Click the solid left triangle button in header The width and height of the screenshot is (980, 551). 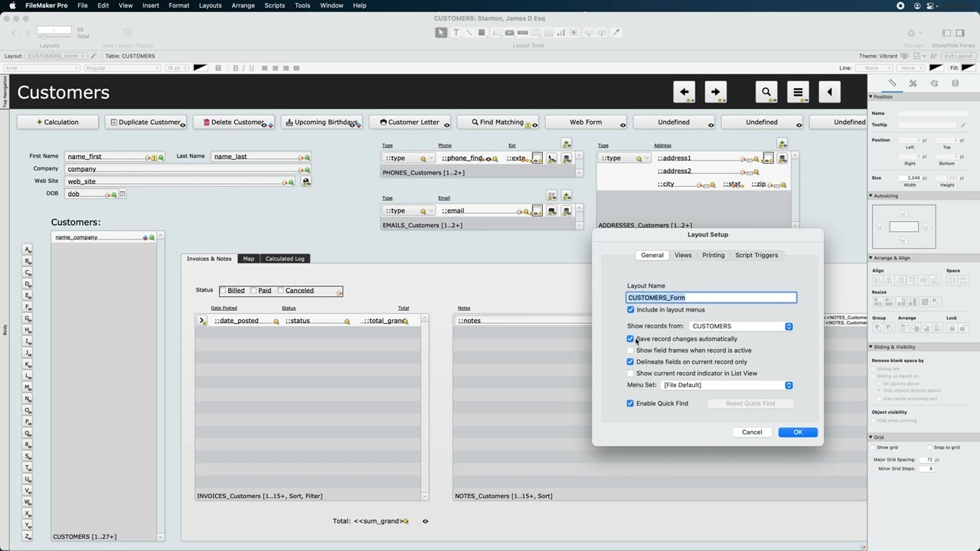(829, 92)
